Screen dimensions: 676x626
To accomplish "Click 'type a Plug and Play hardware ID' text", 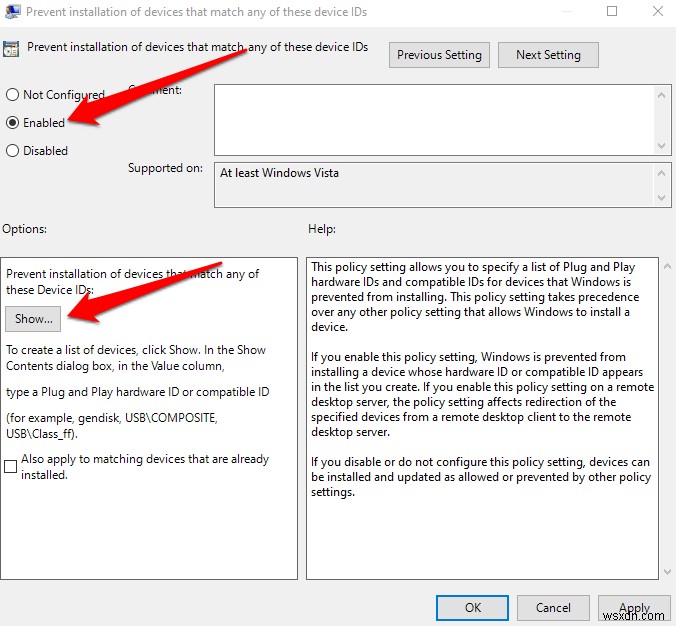I will coord(138,392).
